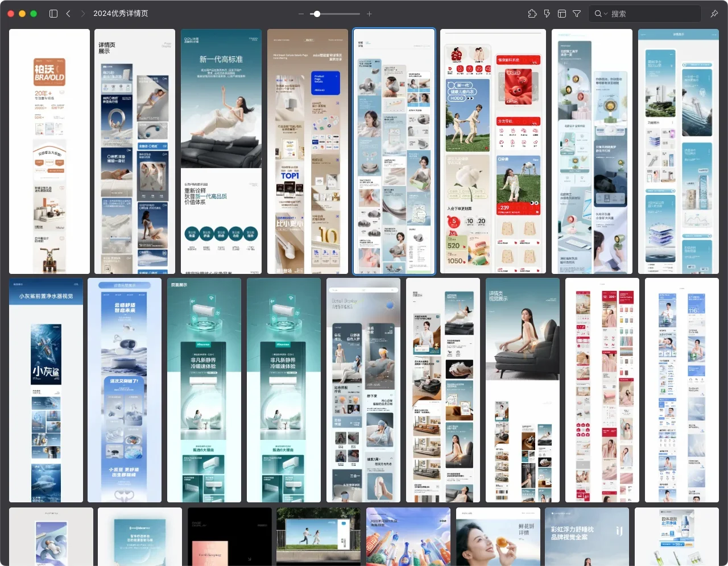Open the filter funnel
This screenshot has height=566, width=728.
point(577,14)
